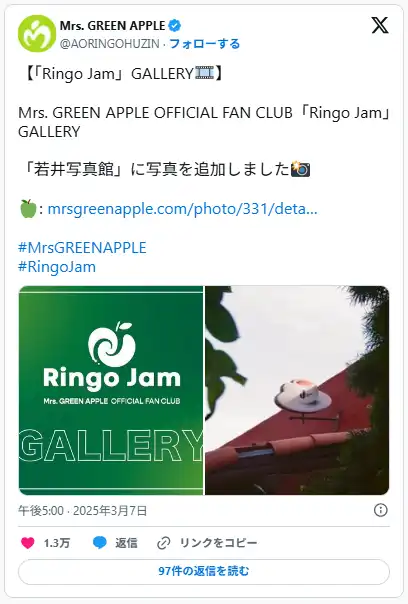Click the 97件の返信を読む button
Viewport: 408px width, 604px height.
click(204, 571)
